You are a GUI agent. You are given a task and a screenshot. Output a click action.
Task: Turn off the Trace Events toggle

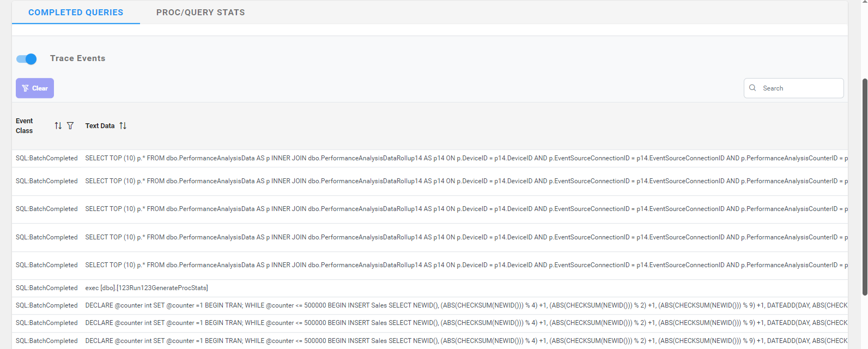point(26,59)
